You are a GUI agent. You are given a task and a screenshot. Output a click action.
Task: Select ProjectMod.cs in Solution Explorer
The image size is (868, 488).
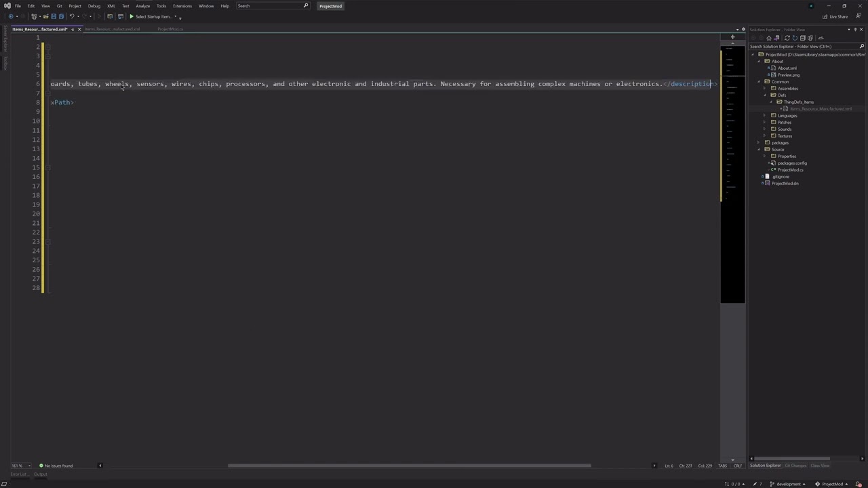point(790,169)
